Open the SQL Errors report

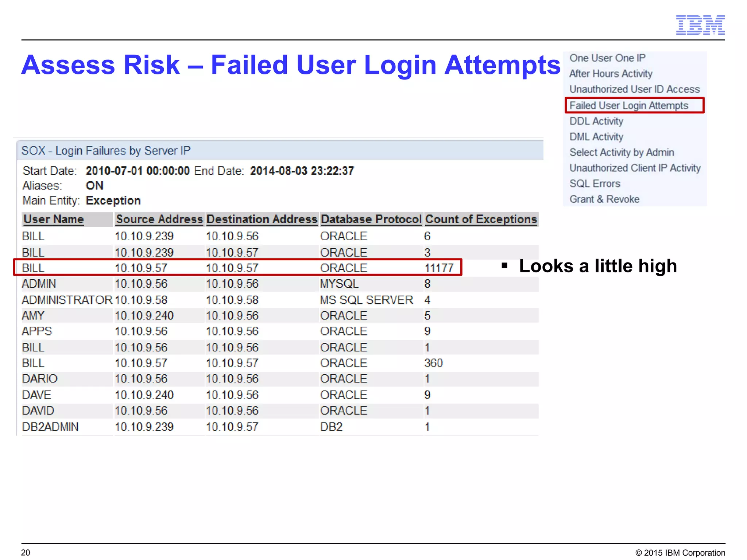coord(595,184)
